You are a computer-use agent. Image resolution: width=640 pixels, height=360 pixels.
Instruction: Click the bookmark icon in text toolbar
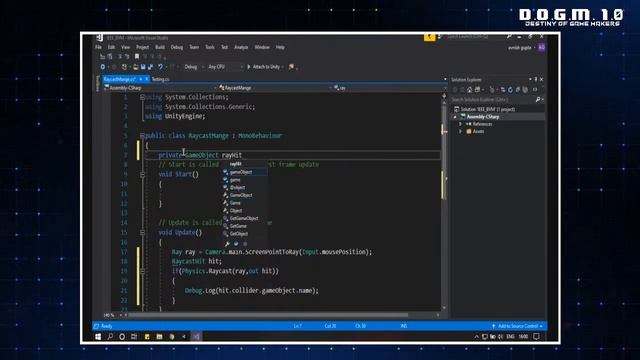click(137, 57)
